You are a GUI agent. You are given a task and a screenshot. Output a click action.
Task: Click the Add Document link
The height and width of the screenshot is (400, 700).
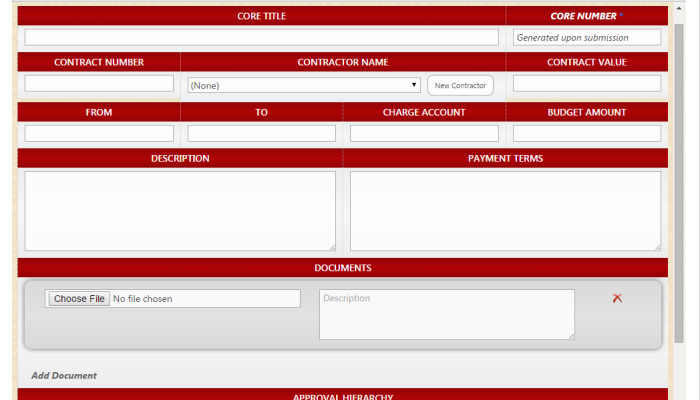pos(64,376)
